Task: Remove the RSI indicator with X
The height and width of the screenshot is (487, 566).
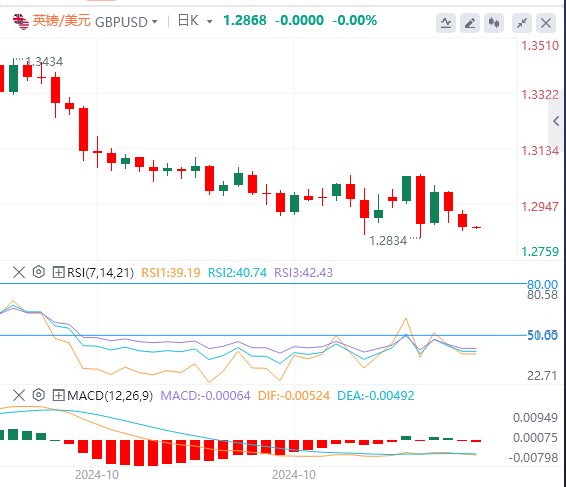Action: coord(19,272)
